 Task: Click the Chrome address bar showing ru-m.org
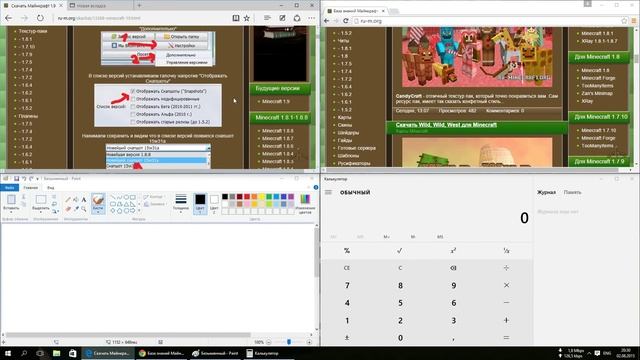tap(486, 21)
